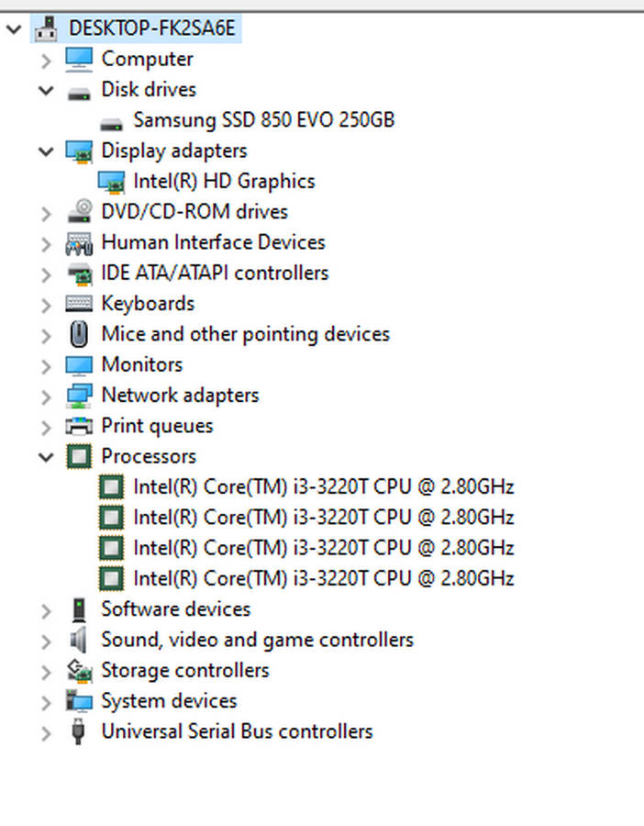Click the DVD/CD-ROM drives category icon

tap(79, 212)
